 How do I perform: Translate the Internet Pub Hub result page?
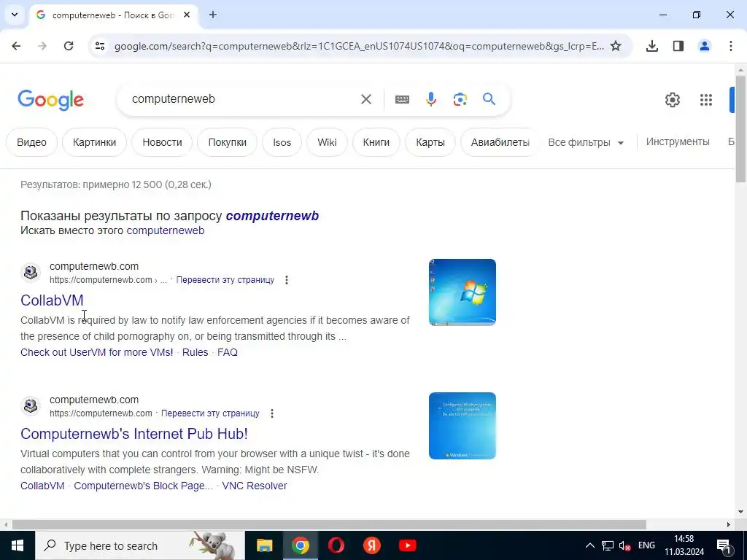[x=210, y=413]
